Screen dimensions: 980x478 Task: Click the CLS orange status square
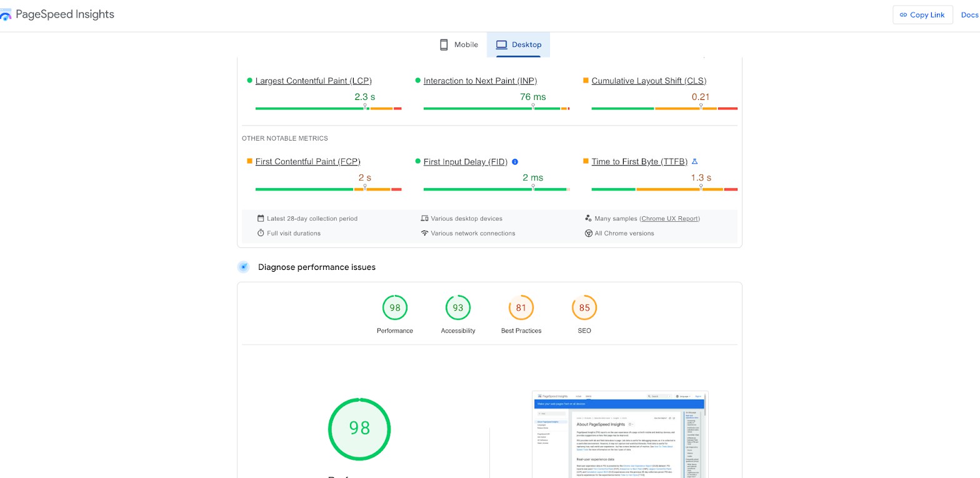pyautogui.click(x=586, y=81)
